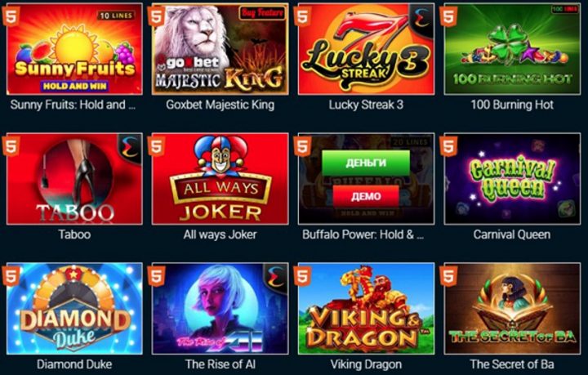Open the Viking & Dragon game thumbnail
588x375 pixels.
click(366, 309)
